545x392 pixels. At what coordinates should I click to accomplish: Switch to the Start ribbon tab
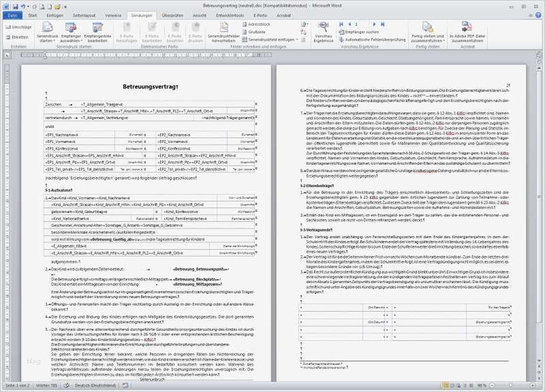[32, 15]
